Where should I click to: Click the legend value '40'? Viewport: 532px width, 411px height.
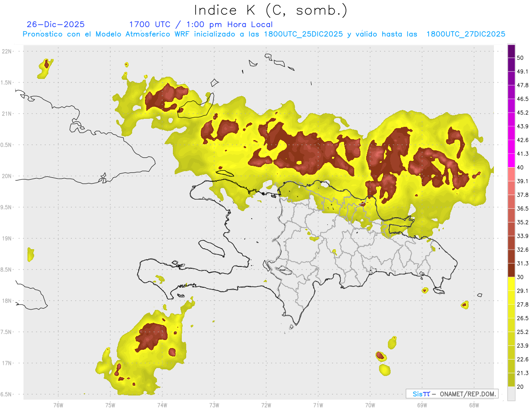(x=520, y=168)
